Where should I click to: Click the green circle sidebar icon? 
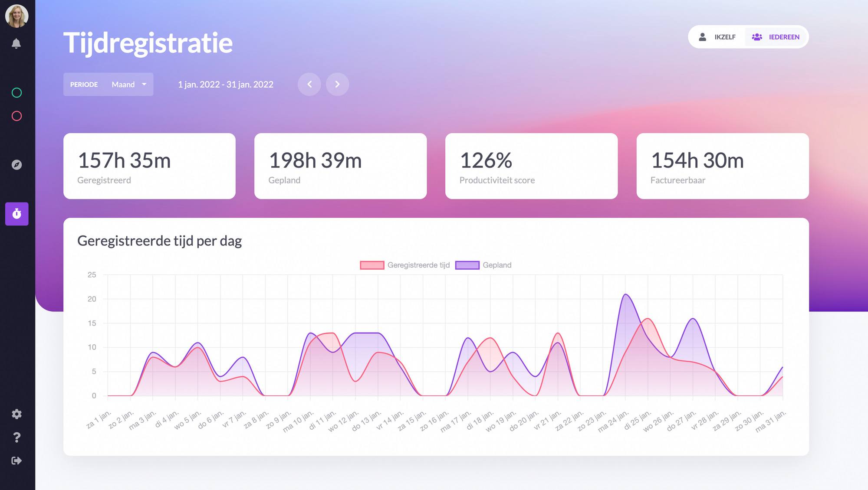16,93
